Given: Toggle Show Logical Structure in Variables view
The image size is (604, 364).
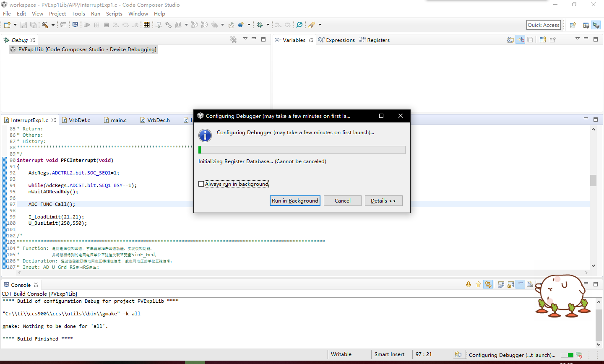Looking at the screenshot, I should pyautogui.click(x=520, y=39).
